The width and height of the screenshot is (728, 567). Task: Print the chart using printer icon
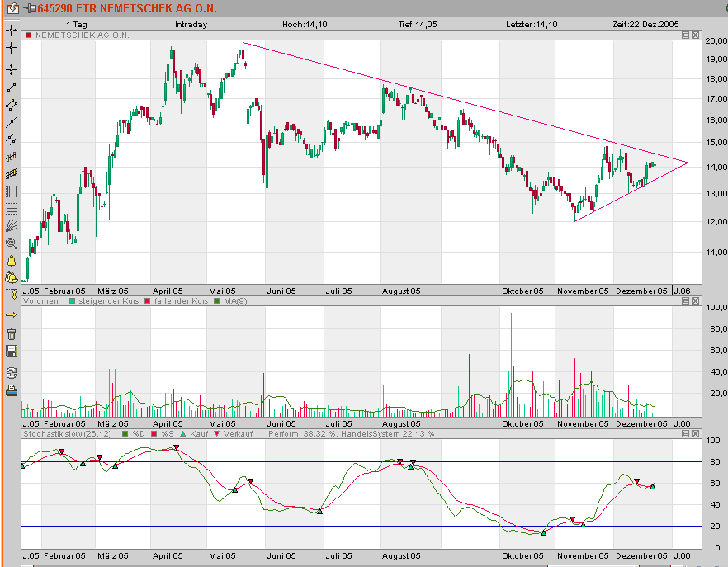pyautogui.click(x=12, y=391)
